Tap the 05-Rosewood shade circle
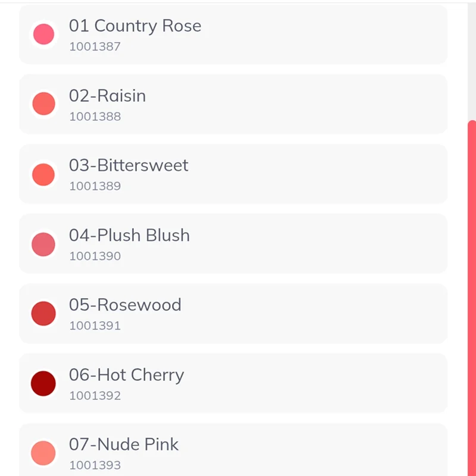The height and width of the screenshot is (476, 476). coord(43,314)
